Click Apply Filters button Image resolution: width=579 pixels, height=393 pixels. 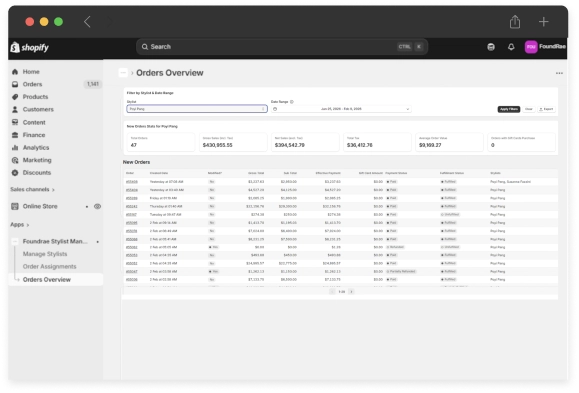click(x=508, y=109)
